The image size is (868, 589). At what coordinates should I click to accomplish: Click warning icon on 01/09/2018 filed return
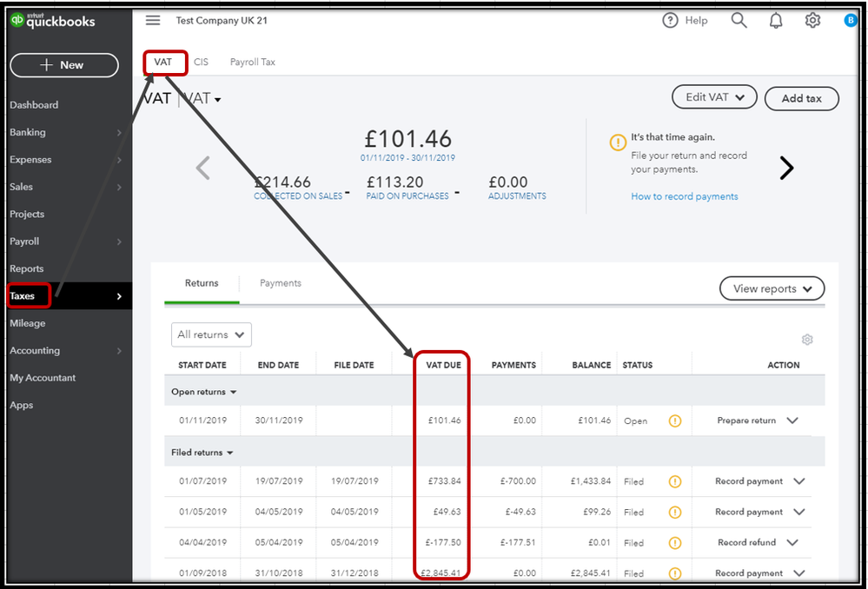tap(675, 573)
